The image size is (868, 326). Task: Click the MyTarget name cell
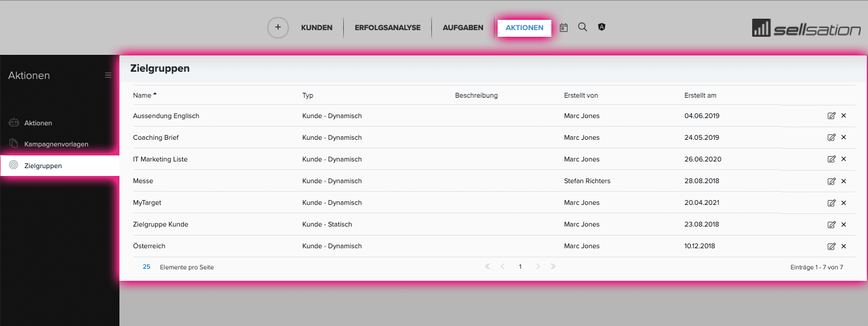tap(147, 202)
